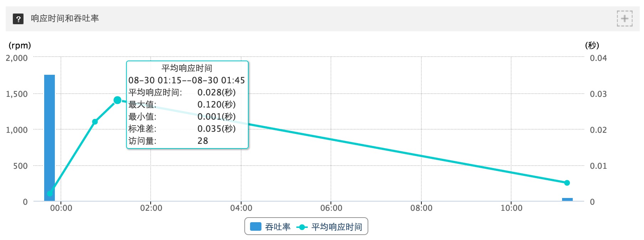Viewport: 644px width, 240px height.
Task: Select the small throughput bar after 10:00
Action: 567,199
